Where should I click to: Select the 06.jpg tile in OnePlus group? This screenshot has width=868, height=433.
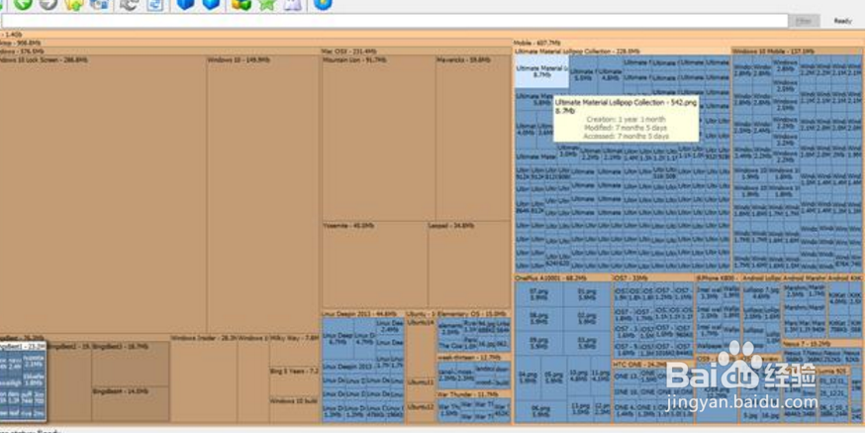541,411
